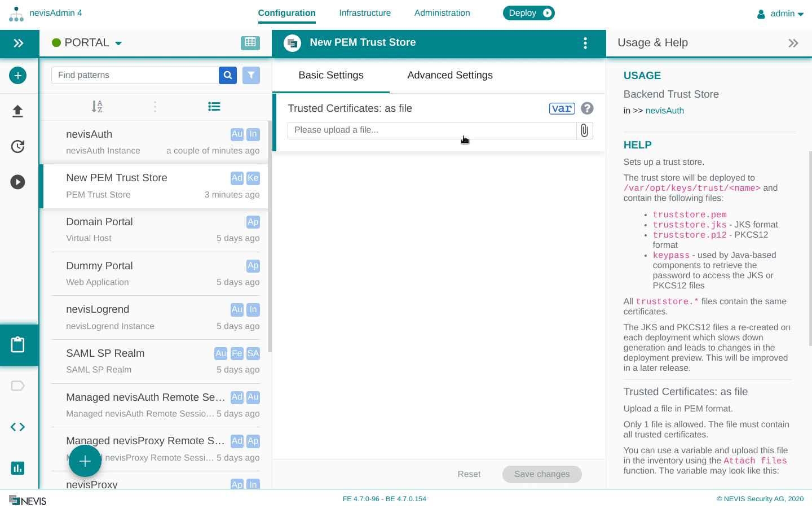This screenshot has width=812, height=508.
Task: Click the Ke tag on New PEM Trust Store
Action: coord(253,178)
